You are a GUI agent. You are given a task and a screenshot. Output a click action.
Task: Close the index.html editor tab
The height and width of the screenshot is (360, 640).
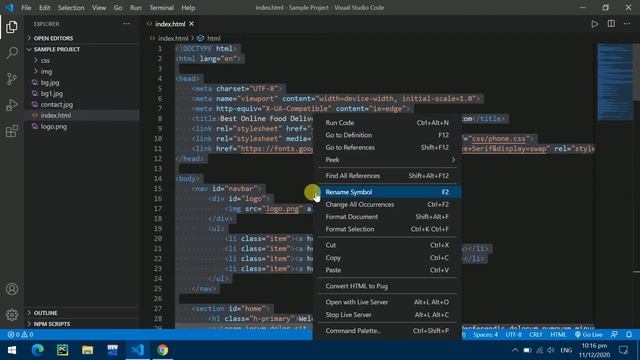pyautogui.click(x=191, y=24)
